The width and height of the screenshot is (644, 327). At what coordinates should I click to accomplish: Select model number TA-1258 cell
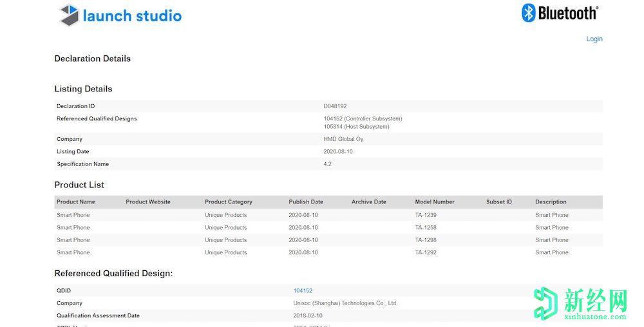[426, 228]
